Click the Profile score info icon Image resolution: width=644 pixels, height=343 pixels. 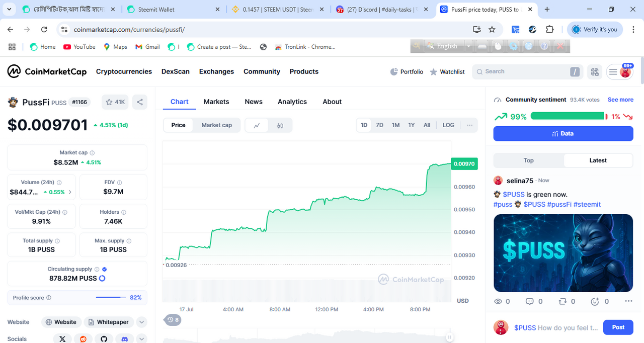point(49,298)
